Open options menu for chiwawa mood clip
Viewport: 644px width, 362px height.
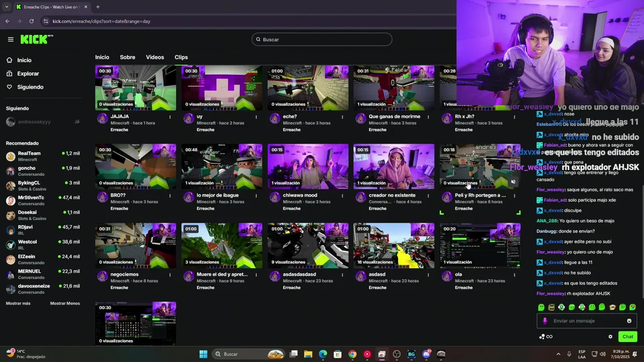[342, 196]
